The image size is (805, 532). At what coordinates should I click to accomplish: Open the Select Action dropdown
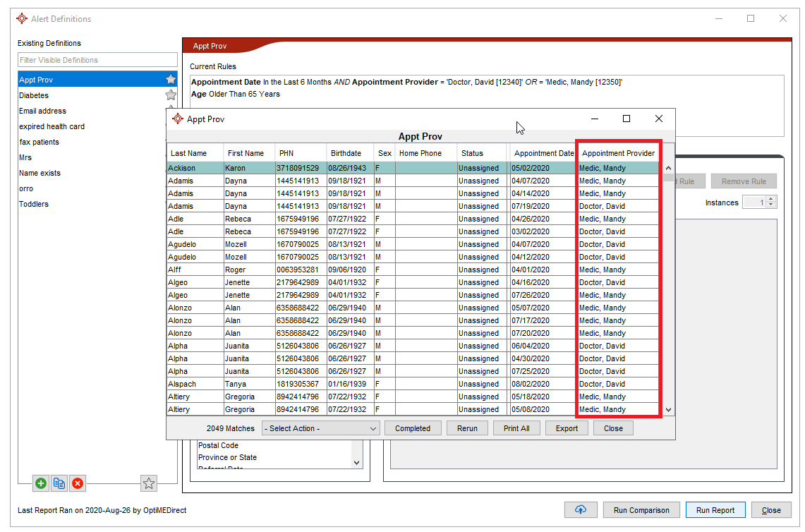tap(320, 428)
